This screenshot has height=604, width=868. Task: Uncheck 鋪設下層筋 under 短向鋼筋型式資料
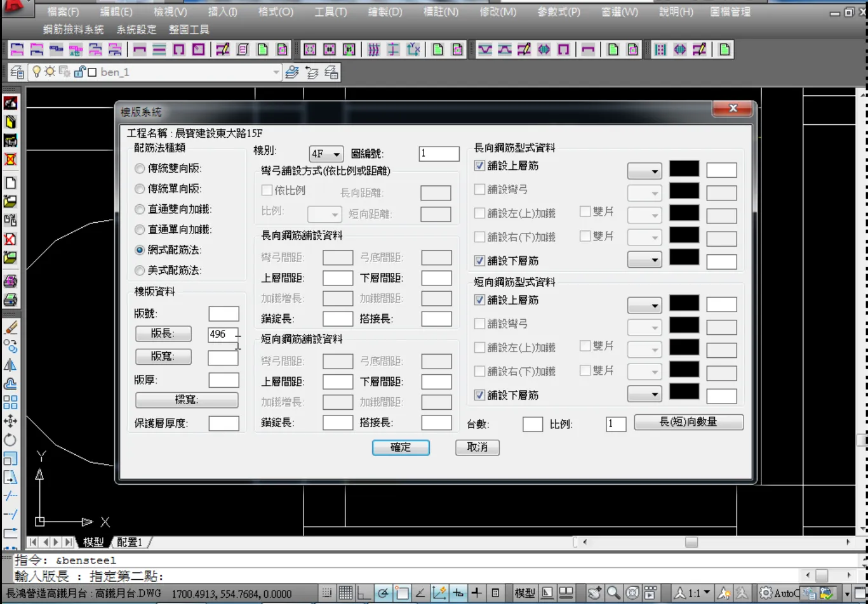pos(480,395)
